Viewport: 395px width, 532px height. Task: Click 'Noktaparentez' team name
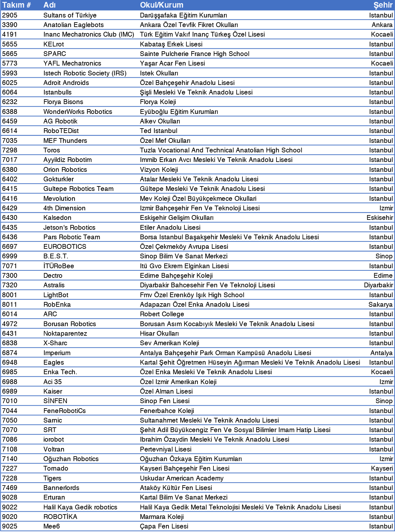click(x=65, y=333)
